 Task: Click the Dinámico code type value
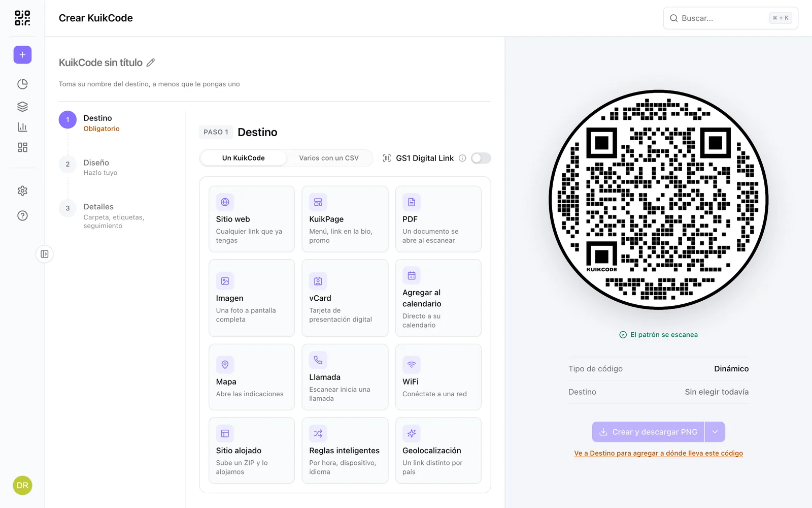tap(731, 369)
